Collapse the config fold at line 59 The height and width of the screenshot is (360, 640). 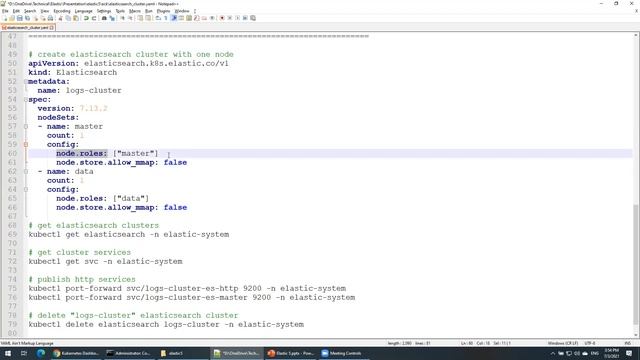tap(26, 144)
